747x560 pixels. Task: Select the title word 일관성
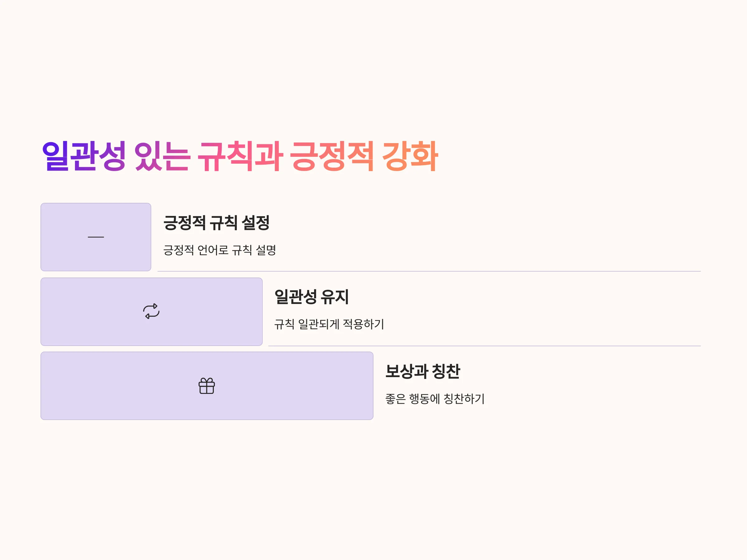[x=84, y=156]
